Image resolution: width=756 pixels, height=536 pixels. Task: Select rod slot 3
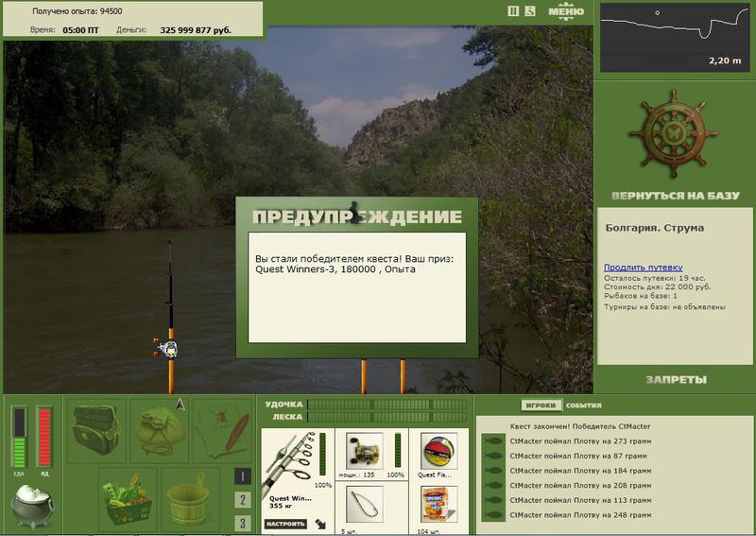(x=243, y=523)
